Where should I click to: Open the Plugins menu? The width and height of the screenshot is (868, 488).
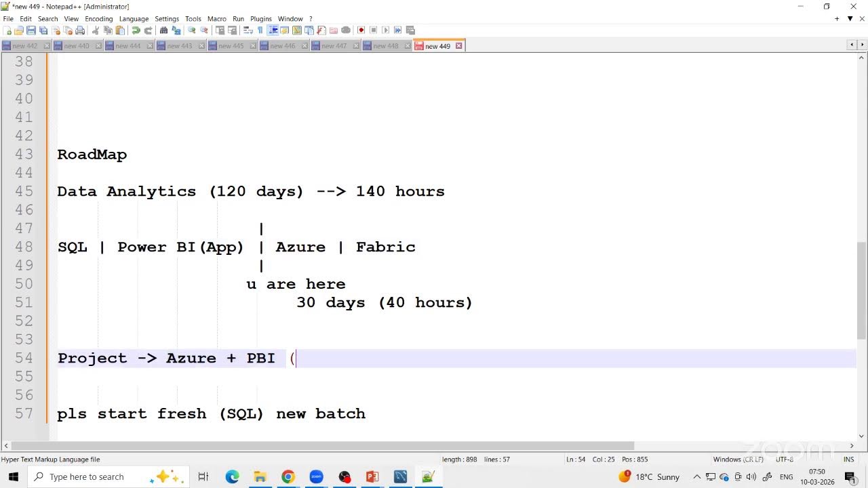(261, 19)
